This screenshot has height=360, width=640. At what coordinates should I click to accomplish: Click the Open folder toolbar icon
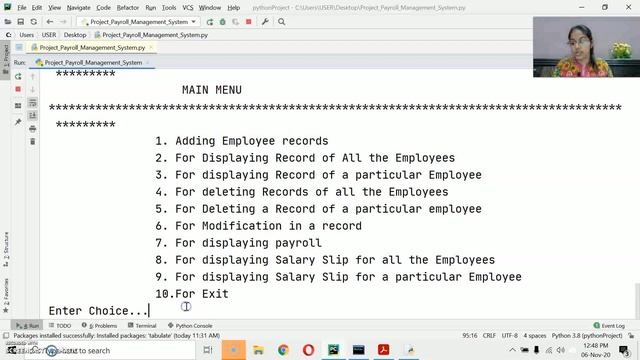[x=8, y=22]
